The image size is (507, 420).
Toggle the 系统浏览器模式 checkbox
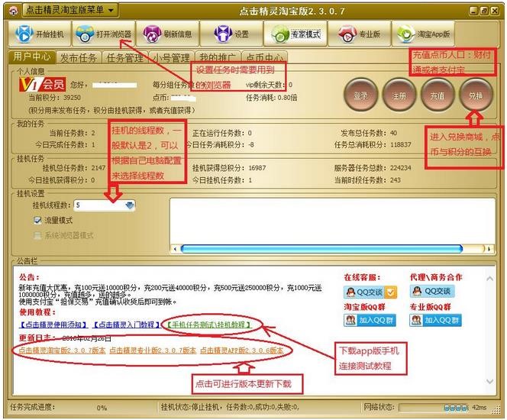point(37,235)
